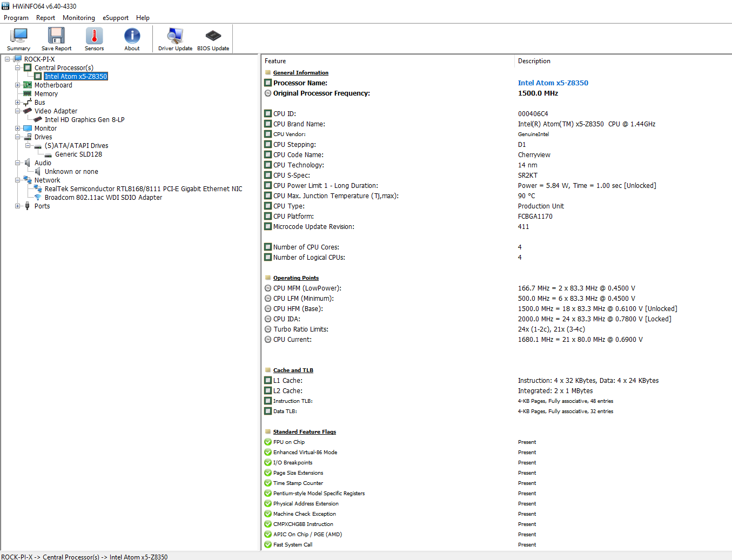The image size is (732, 560).
Task: Click the blue Intel Atom x5-Z8350 processor name value
Action: click(553, 83)
